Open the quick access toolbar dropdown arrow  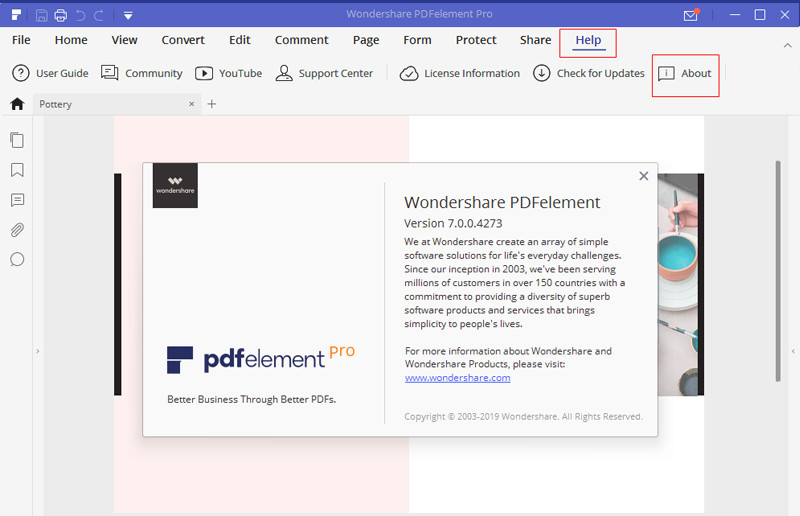tap(128, 16)
